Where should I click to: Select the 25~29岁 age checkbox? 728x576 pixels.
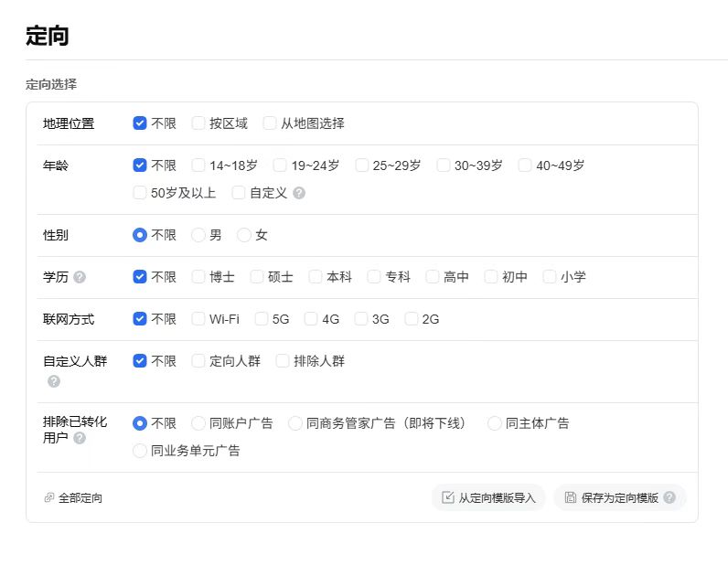pyautogui.click(x=361, y=165)
